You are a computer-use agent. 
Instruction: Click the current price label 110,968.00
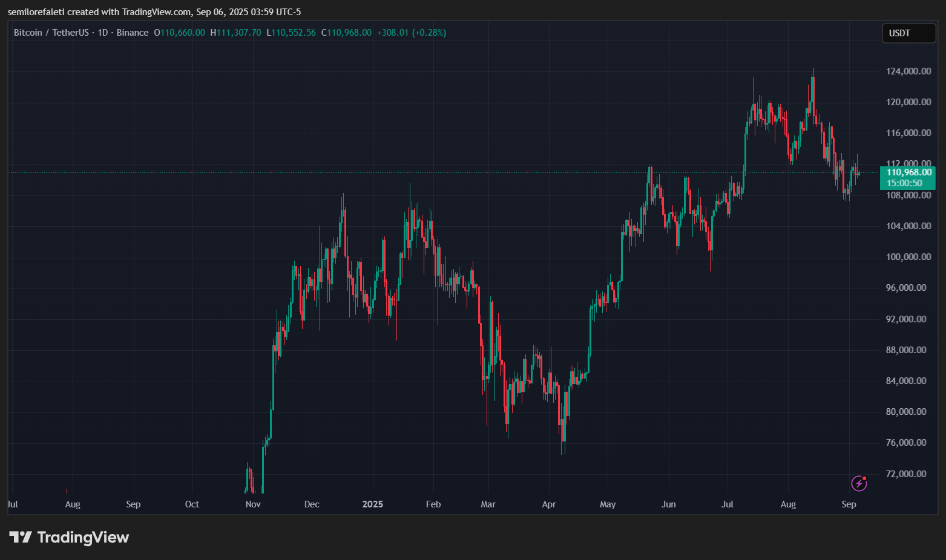(x=908, y=172)
